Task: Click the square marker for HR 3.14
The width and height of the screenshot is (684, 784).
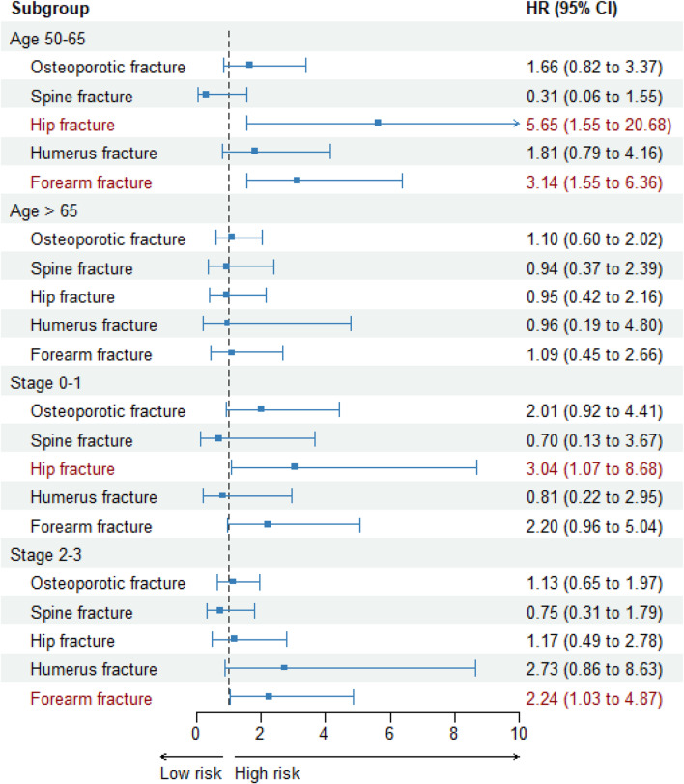Action: [297, 181]
